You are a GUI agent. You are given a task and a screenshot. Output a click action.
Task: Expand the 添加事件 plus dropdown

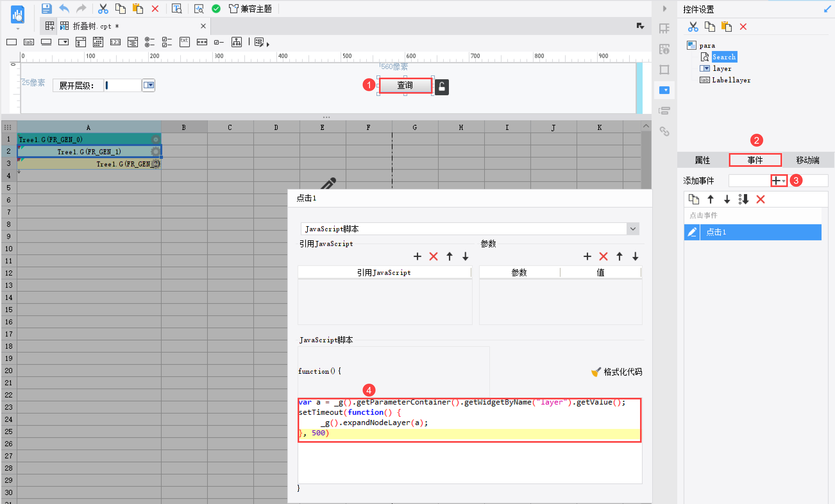coord(779,181)
